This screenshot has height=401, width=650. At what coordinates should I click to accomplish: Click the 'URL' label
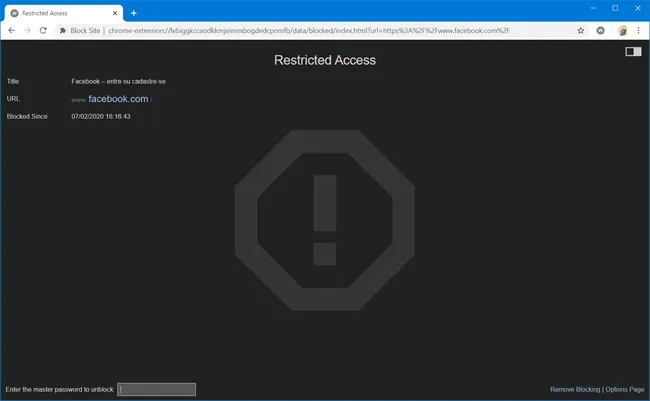coord(13,99)
